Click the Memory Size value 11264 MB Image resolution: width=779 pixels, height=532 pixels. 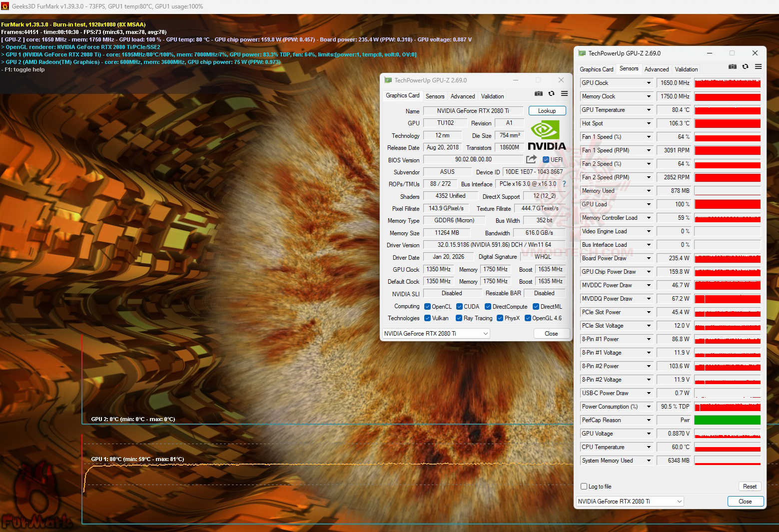(447, 233)
